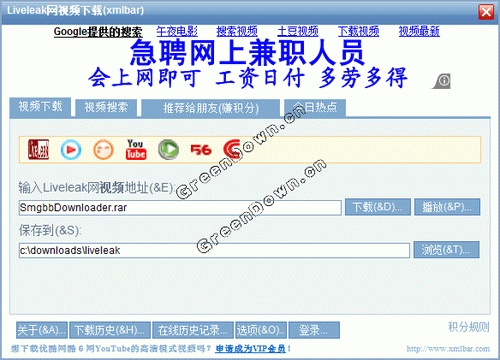Choose the blue play-button video site icon
This screenshot has width=500, height=360.
(x=71, y=150)
